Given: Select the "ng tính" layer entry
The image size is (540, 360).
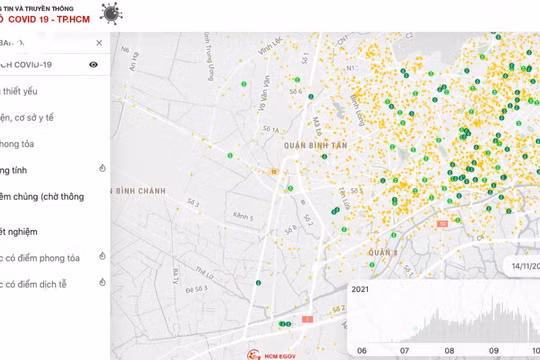Looking at the screenshot, I should [14, 170].
